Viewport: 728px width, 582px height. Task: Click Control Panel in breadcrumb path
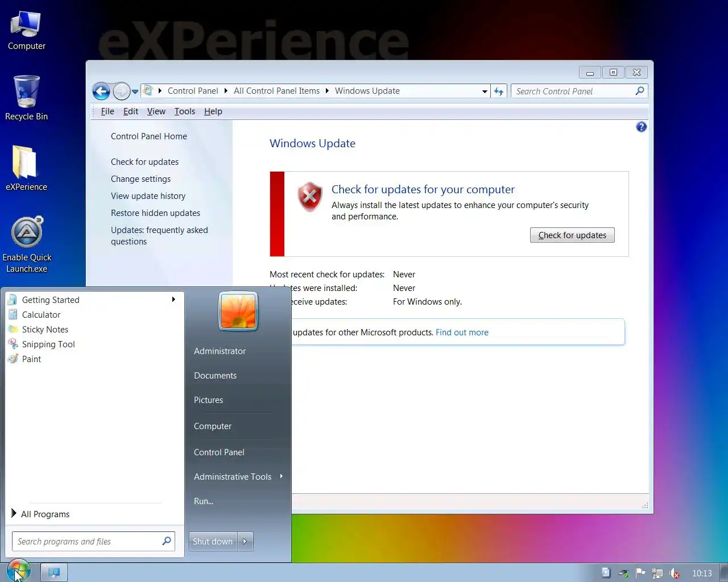click(193, 91)
